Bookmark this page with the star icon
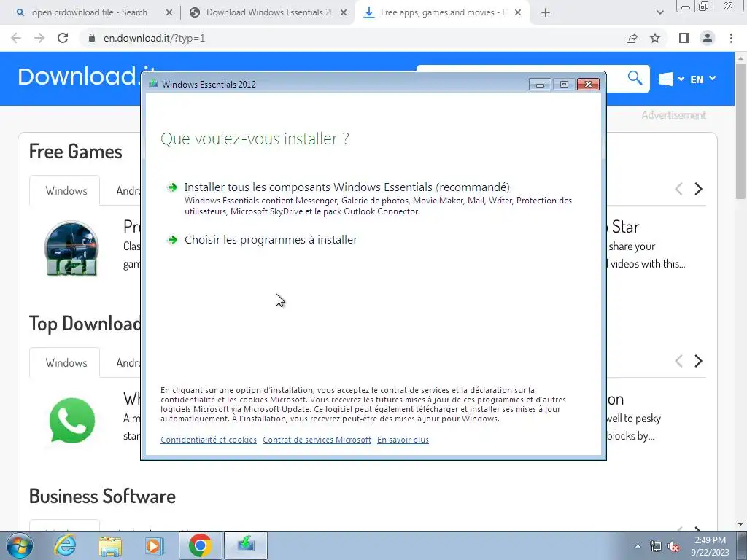747x560 pixels. (655, 38)
